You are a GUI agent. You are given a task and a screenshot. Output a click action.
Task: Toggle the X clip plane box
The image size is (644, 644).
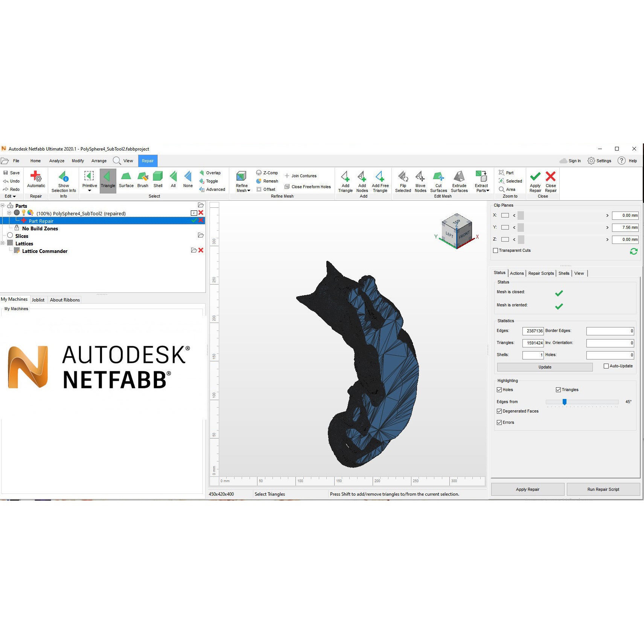tap(505, 215)
